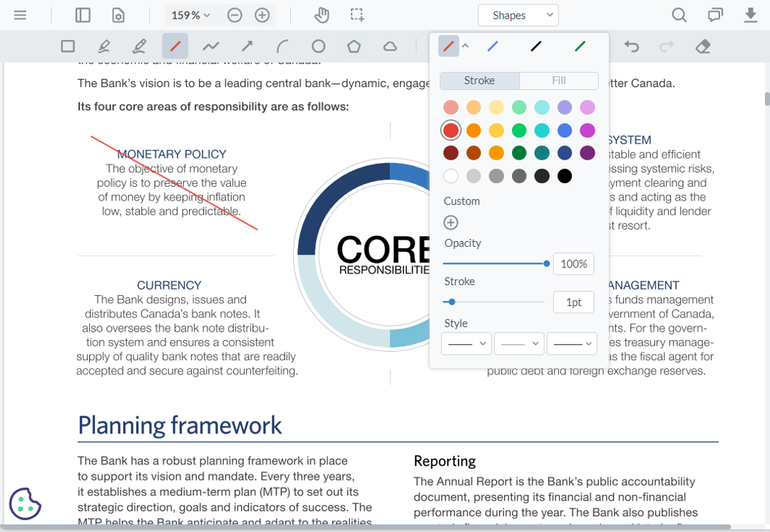Select the Hand pan tool

(322, 14)
